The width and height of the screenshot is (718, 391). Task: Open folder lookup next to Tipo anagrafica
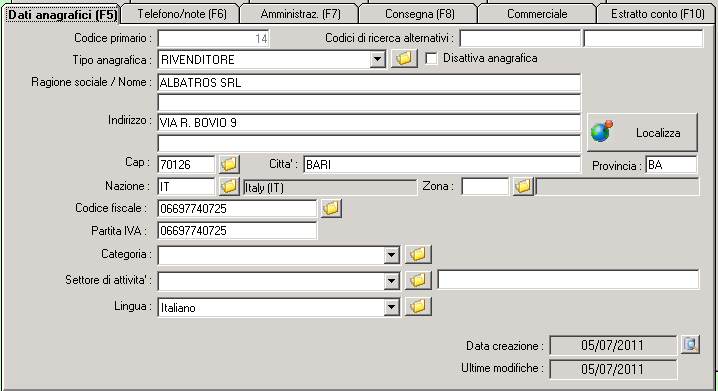[x=404, y=59]
